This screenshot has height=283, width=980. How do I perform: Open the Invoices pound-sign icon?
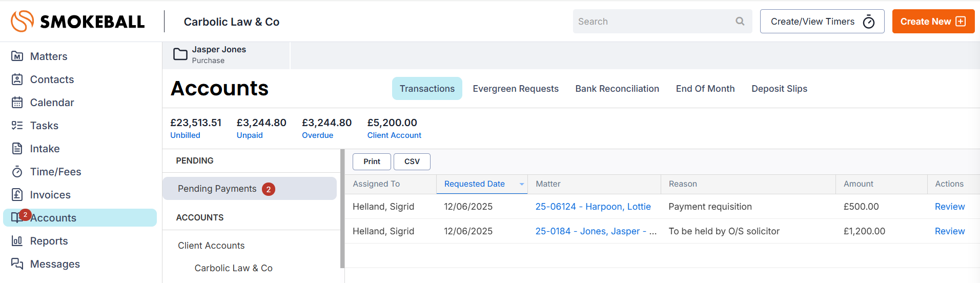17,195
